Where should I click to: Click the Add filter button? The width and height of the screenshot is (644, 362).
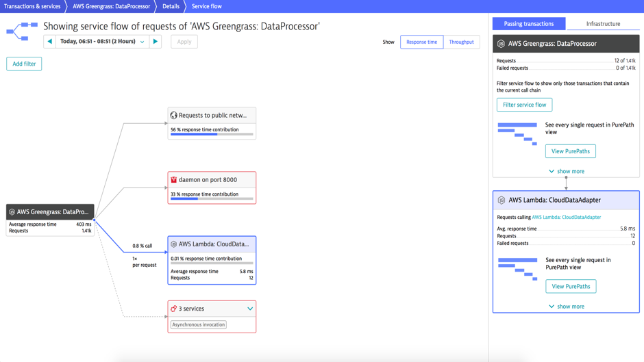[24, 64]
